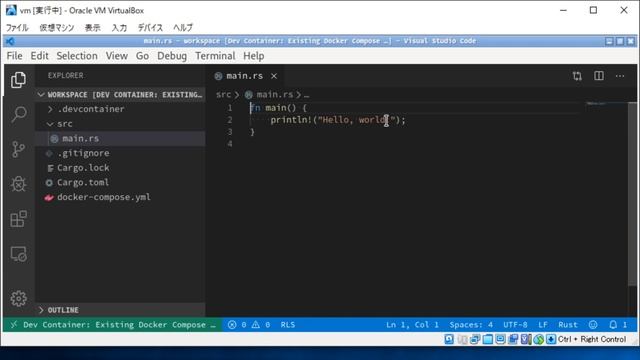This screenshot has width=640, height=360.
Task: Open the Manage gear menu
Action: tap(18, 299)
